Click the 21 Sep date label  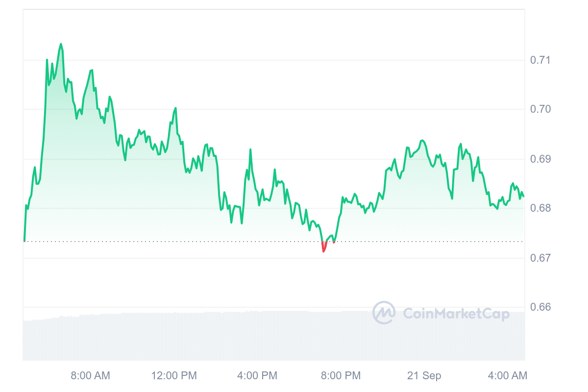(424, 376)
